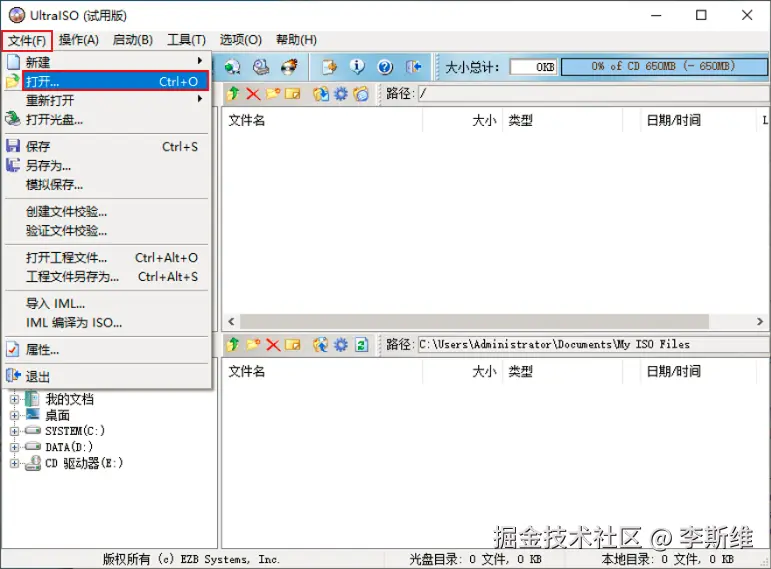Viewport: 771px width, 569px height.
Task: Click the green refresh icon in the local pane toolbar
Action: tap(361, 345)
